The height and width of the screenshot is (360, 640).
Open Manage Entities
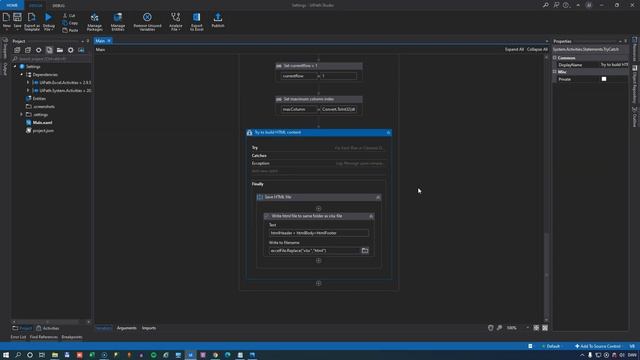(118, 21)
